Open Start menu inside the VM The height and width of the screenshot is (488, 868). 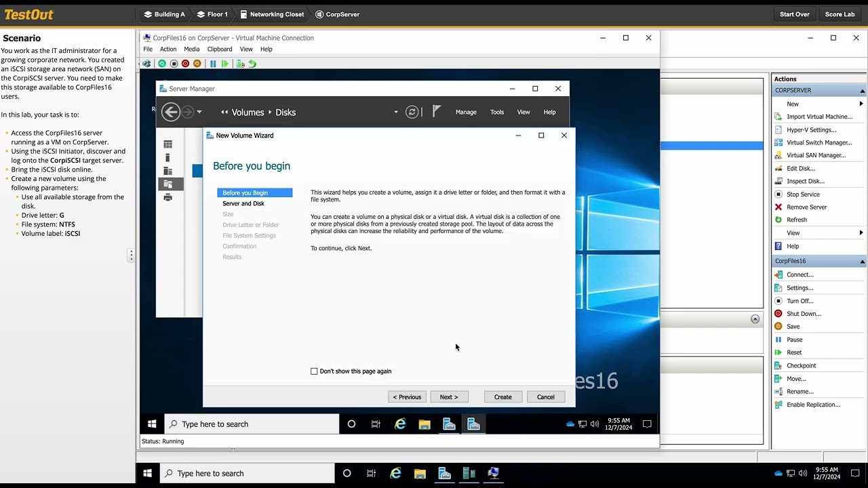coord(152,424)
